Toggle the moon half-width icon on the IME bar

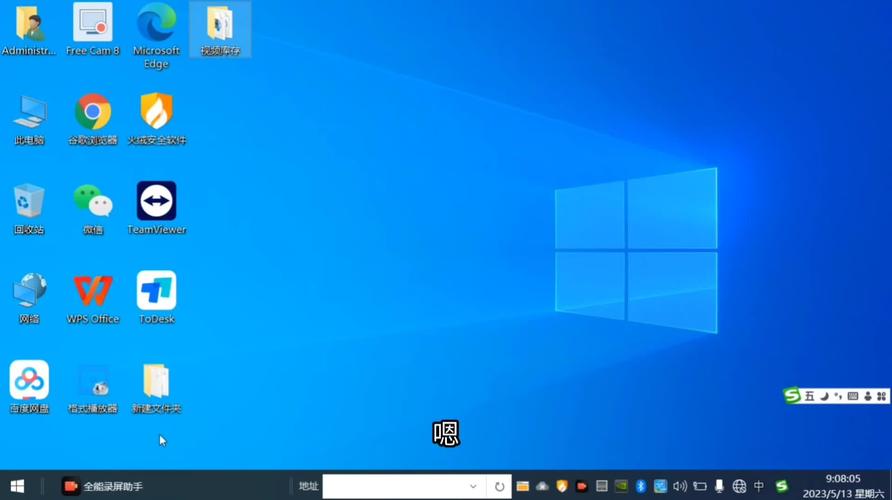(x=824, y=396)
